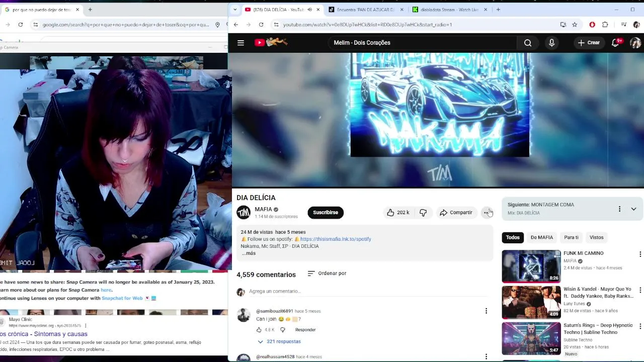Viewport: 644px width, 362px height.
Task: Open Chrome profile avatar in toolbar
Action: point(636,25)
